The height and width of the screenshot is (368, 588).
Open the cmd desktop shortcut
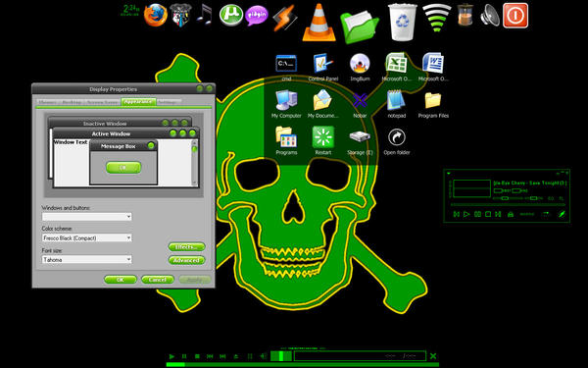[286, 68]
